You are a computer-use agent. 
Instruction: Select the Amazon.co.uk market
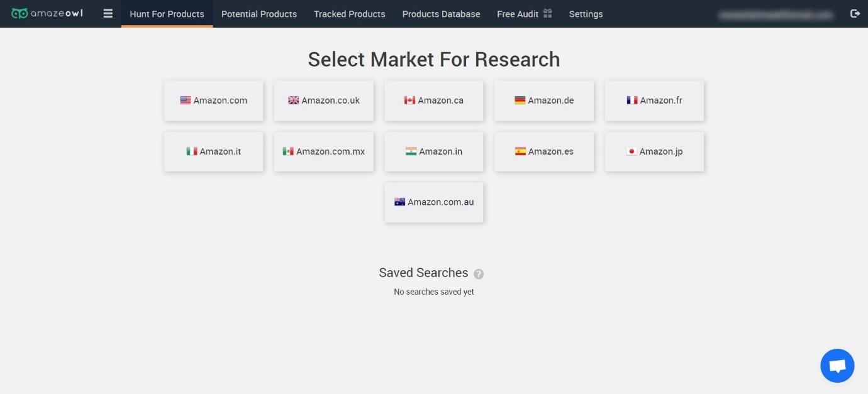click(x=324, y=101)
